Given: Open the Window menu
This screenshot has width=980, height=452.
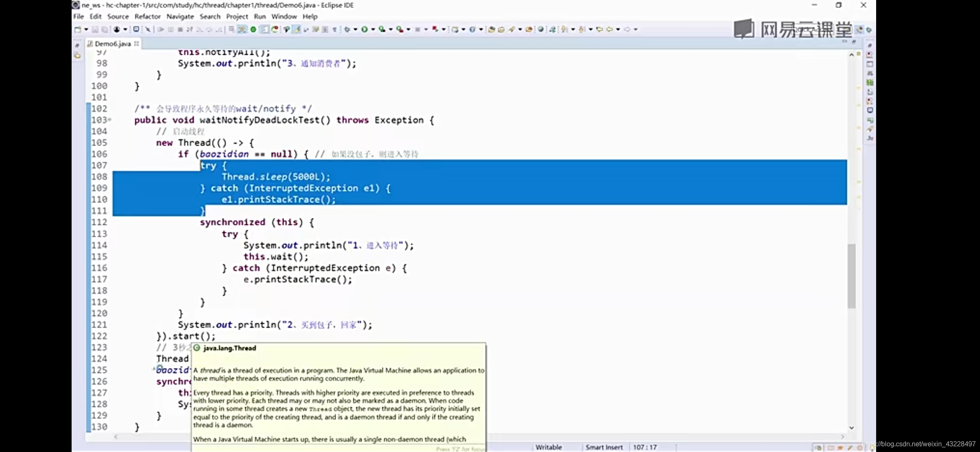Looking at the screenshot, I should pyautogui.click(x=284, y=16).
